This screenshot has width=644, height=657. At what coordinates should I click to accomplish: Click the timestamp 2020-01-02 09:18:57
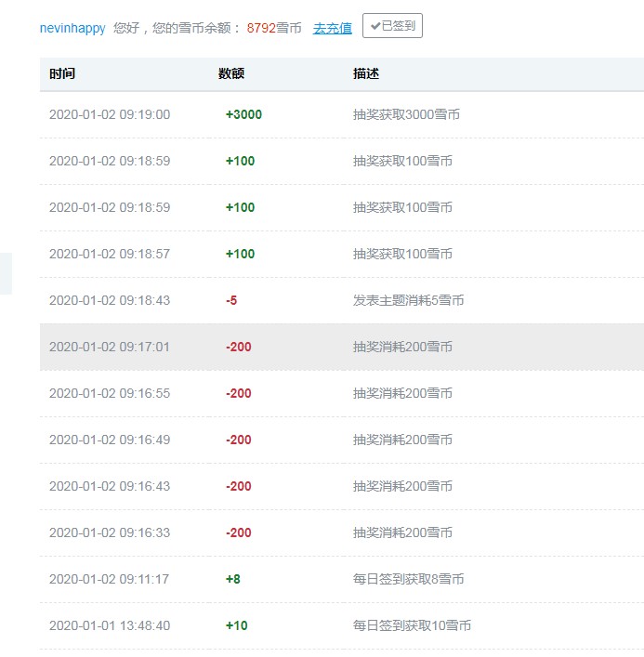(110, 254)
